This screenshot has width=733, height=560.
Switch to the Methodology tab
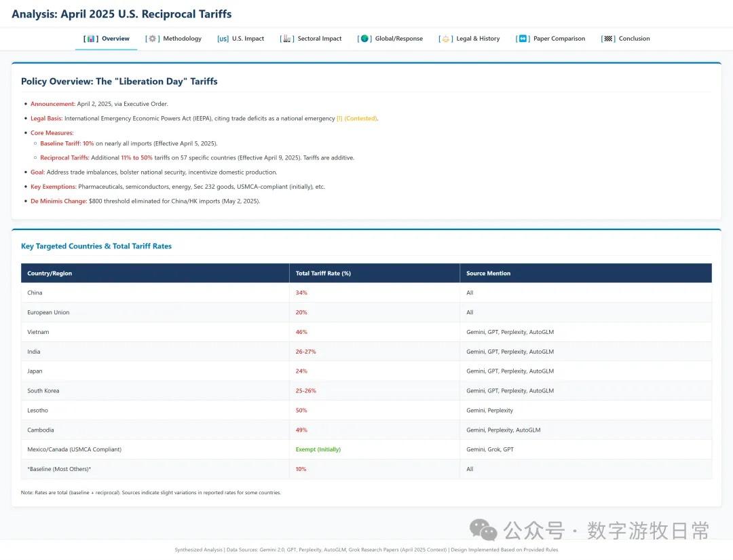(182, 39)
